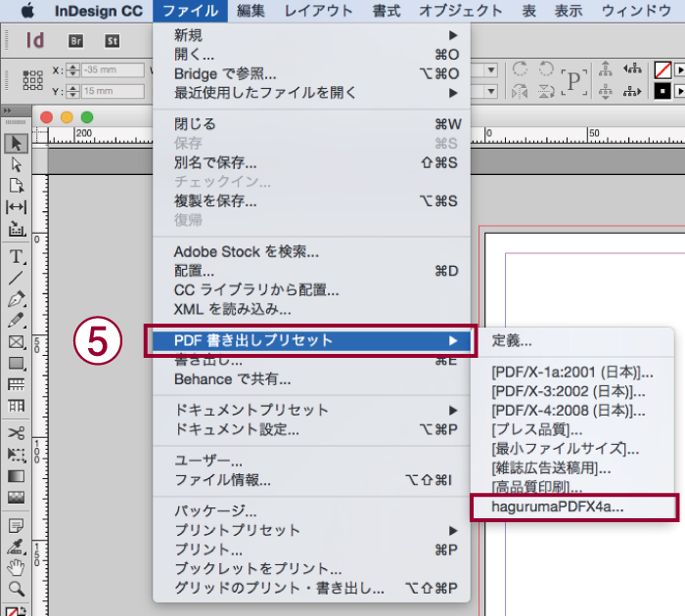
Task: Open the オブジェクト menu
Action: [x=461, y=11]
